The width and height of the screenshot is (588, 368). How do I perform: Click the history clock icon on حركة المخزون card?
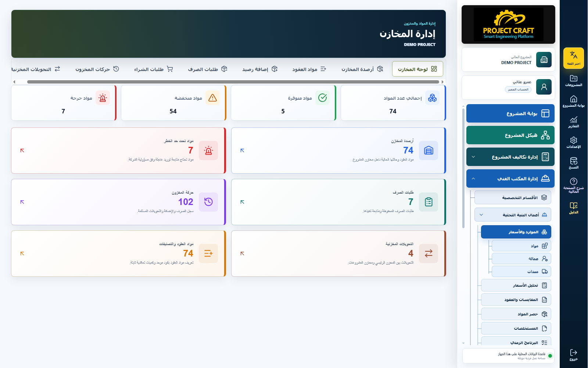point(208,202)
